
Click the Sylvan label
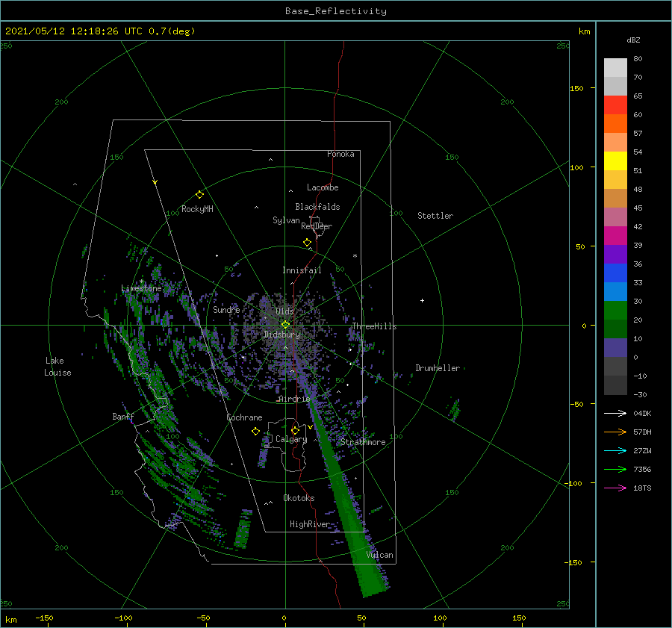[286, 220]
